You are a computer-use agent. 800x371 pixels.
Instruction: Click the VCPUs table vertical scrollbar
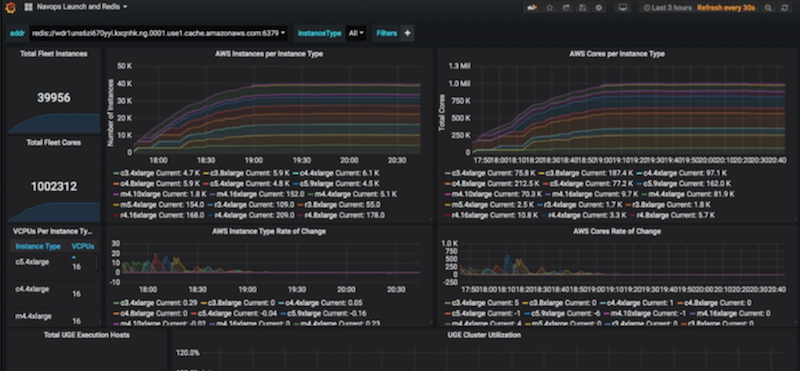tap(96, 262)
